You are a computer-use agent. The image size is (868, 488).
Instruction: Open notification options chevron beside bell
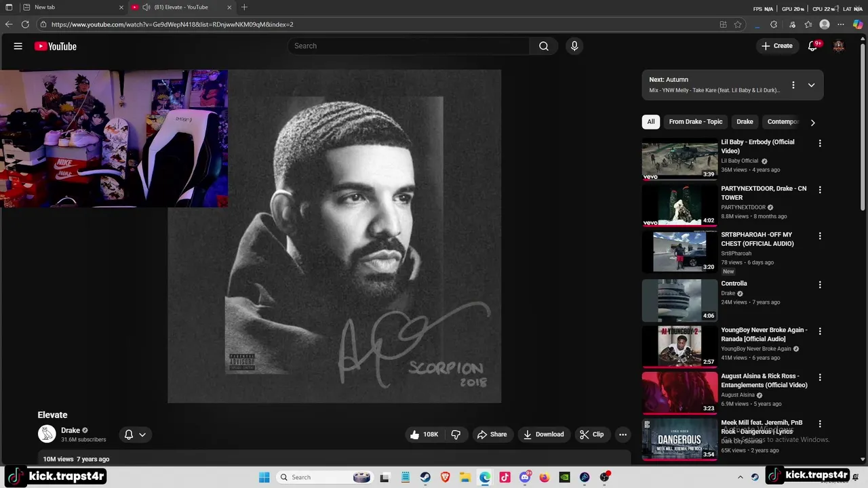tap(142, 434)
